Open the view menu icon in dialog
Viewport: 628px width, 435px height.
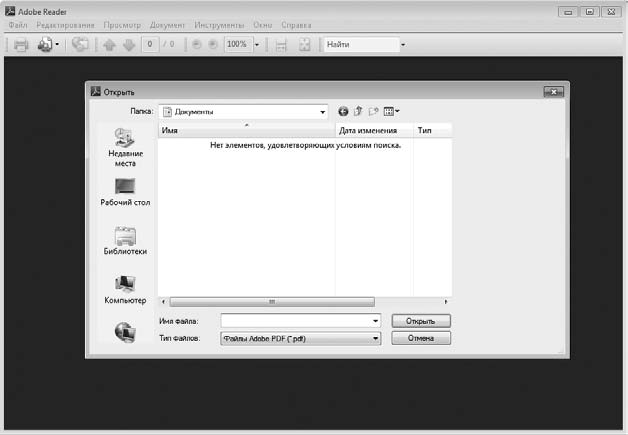[391, 111]
